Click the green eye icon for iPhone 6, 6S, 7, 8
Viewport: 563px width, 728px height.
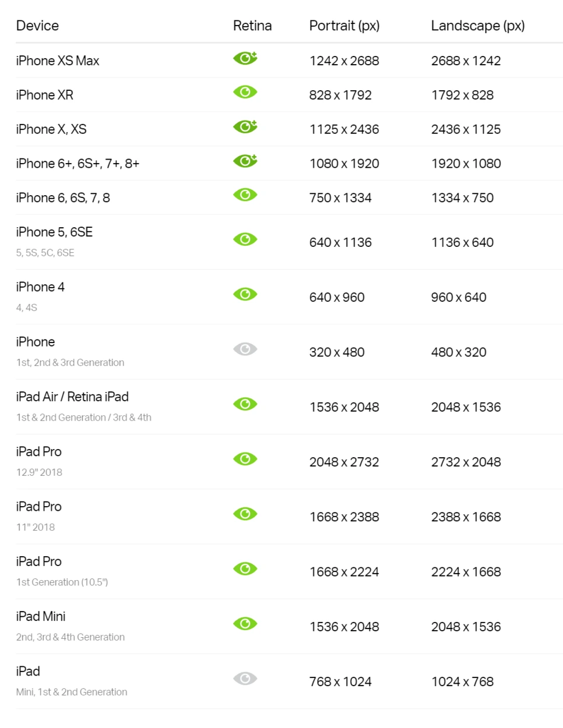245,195
